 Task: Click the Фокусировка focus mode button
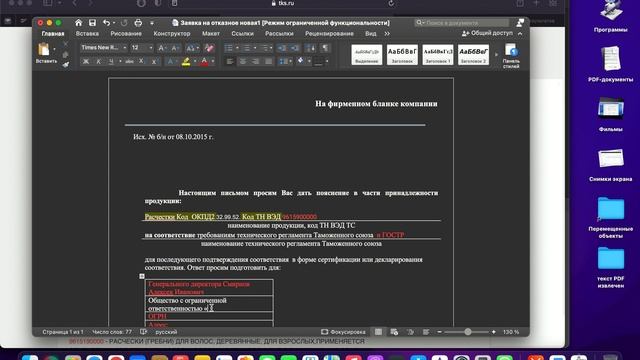point(343,332)
